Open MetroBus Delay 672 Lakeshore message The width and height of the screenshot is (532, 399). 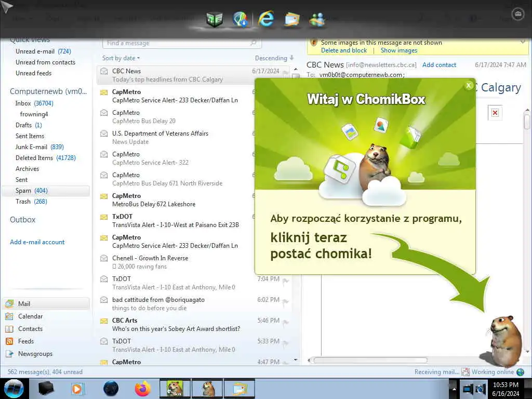(177, 200)
